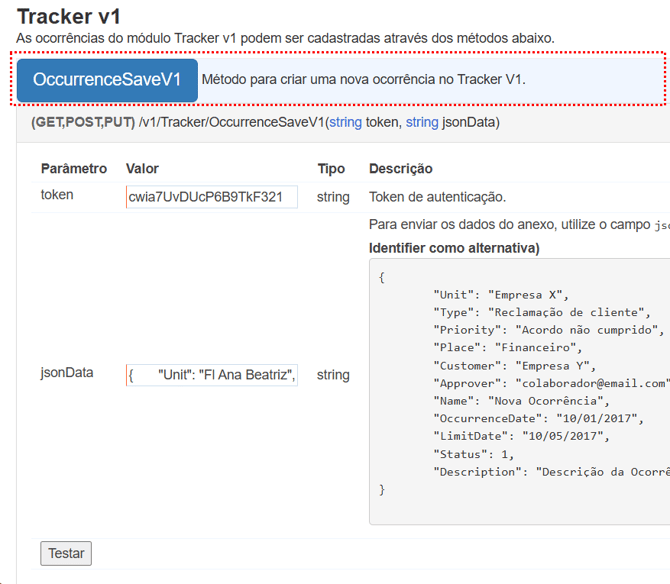Click the 'As ocorrências do módulo' intro paragraph
Image resolution: width=670 pixels, height=584 pixels.
click(x=285, y=38)
